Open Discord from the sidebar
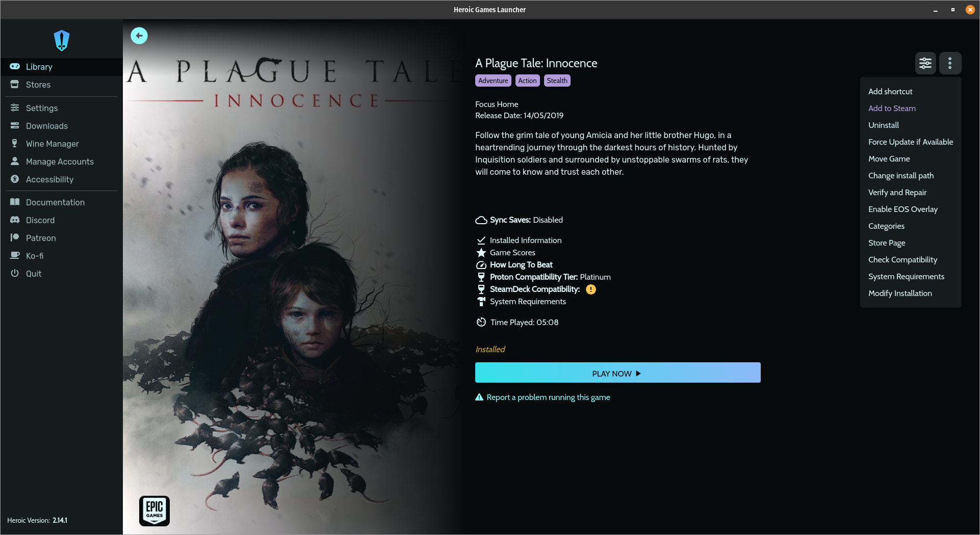Viewport: 980px width, 535px height. pyautogui.click(x=40, y=220)
